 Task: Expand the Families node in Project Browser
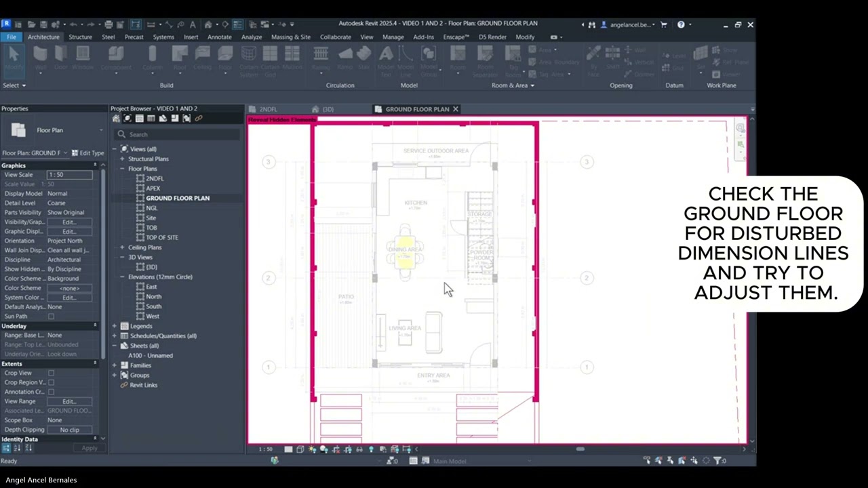point(114,365)
